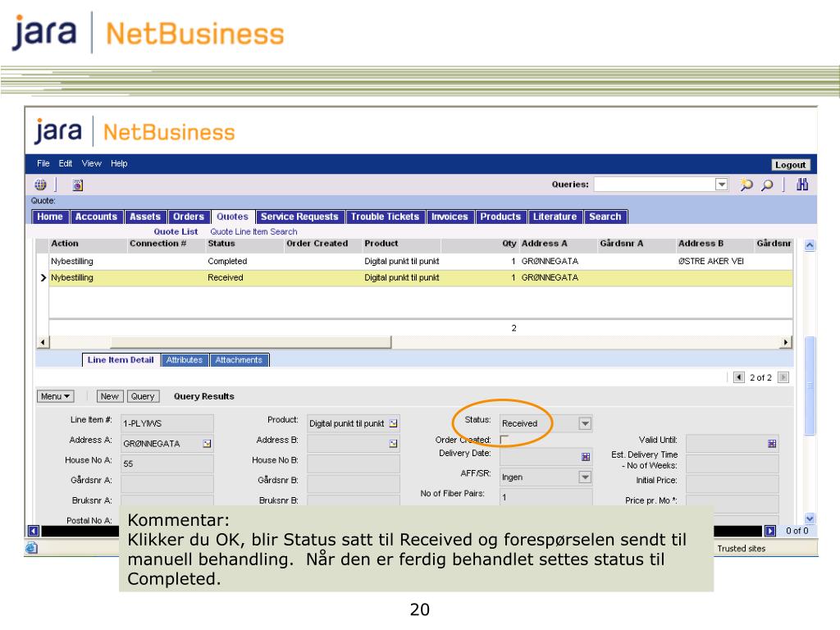This screenshot has width=840, height=630.
Task: Select the Quotes tab
Action: (x=232, y=217)
